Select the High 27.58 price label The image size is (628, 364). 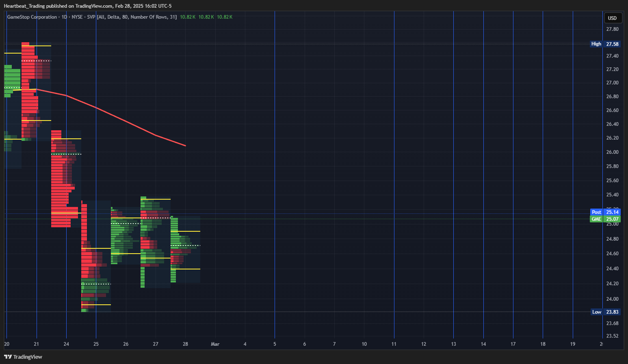(x=605, y=44)
